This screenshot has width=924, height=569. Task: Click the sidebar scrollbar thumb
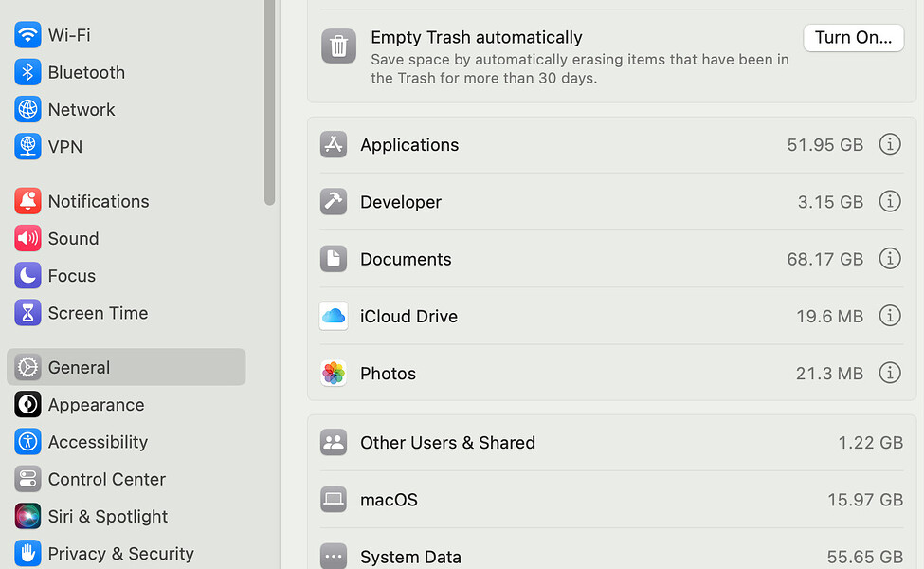[x=270, y=102]
